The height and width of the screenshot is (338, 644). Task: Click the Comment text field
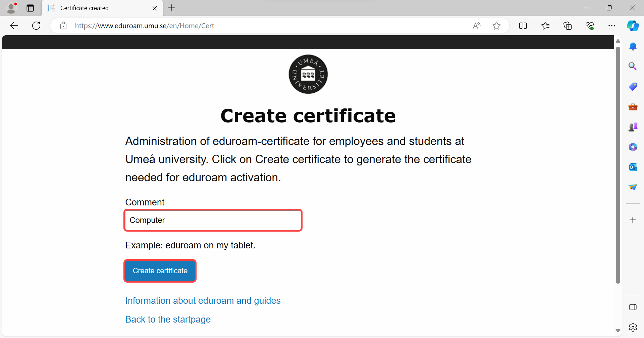(x=213, y=220)
